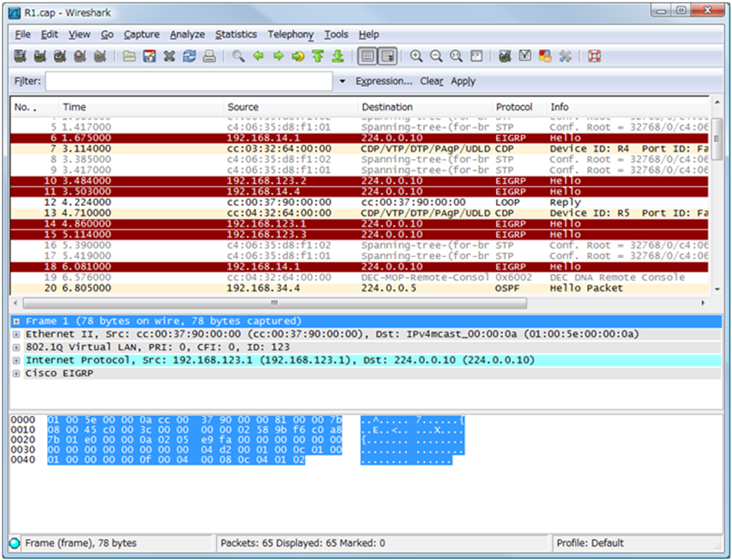Expand the 802.1Q Virtual LAN node

pos(16,347)
